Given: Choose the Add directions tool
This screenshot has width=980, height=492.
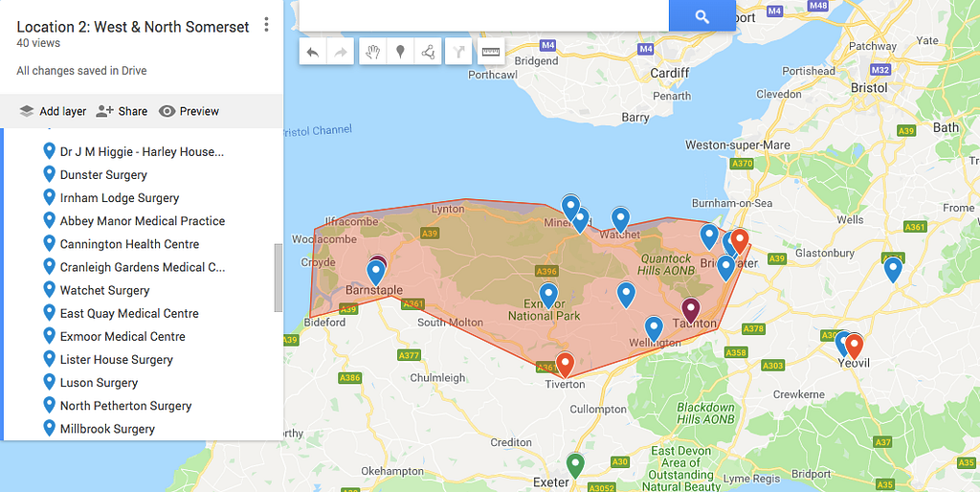Looking at the screenshot, I should click(x=458, y=52).
